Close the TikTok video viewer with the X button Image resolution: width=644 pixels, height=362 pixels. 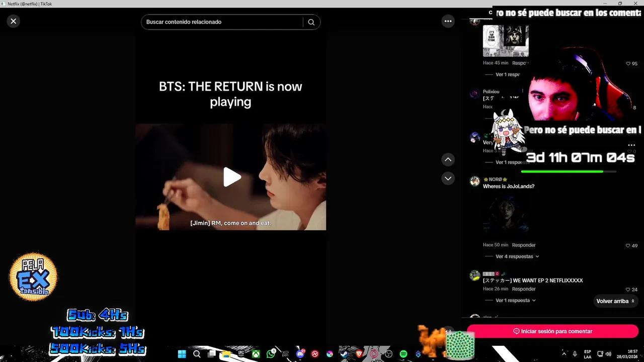pos(13,21)
